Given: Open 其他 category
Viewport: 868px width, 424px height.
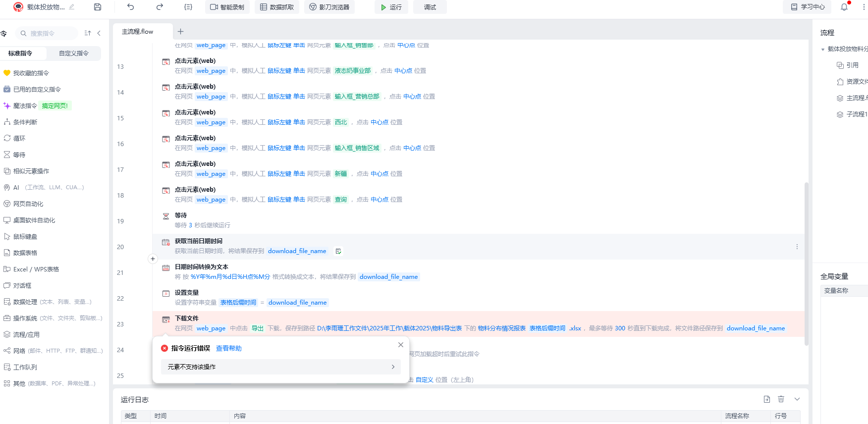Looking at the screenshot, I should pyautogui.click(x=50, y=383).
